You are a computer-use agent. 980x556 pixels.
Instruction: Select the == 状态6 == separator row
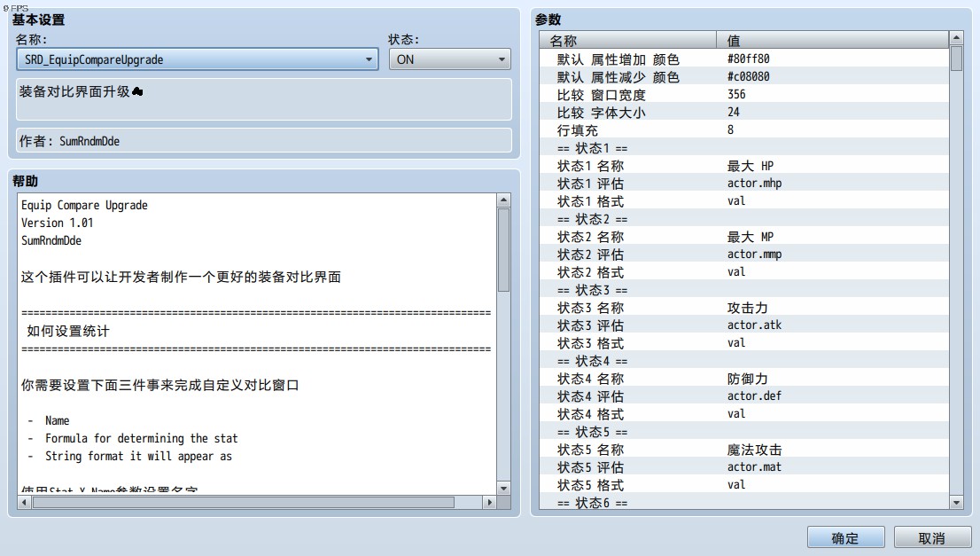coord(743,502)
